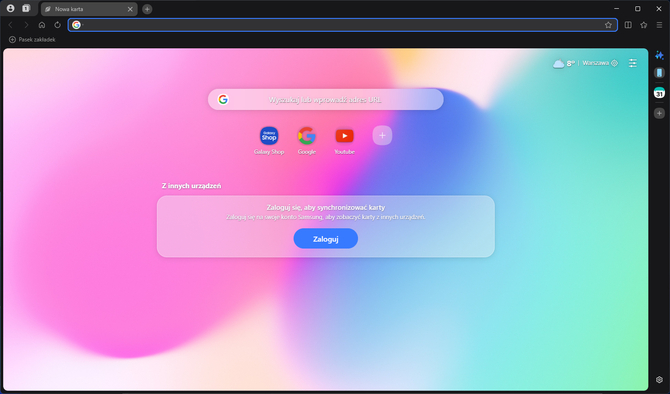Open Google shortcut tile
This screenshot has width=670, height=394.
pyautogui.click(x=307, y=141)
